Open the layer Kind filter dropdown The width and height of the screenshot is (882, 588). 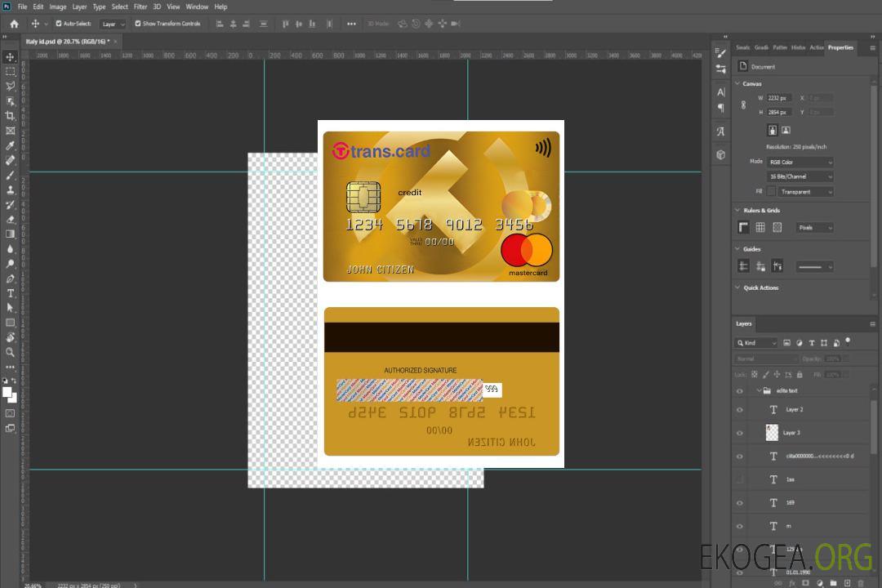click(756, 343)
